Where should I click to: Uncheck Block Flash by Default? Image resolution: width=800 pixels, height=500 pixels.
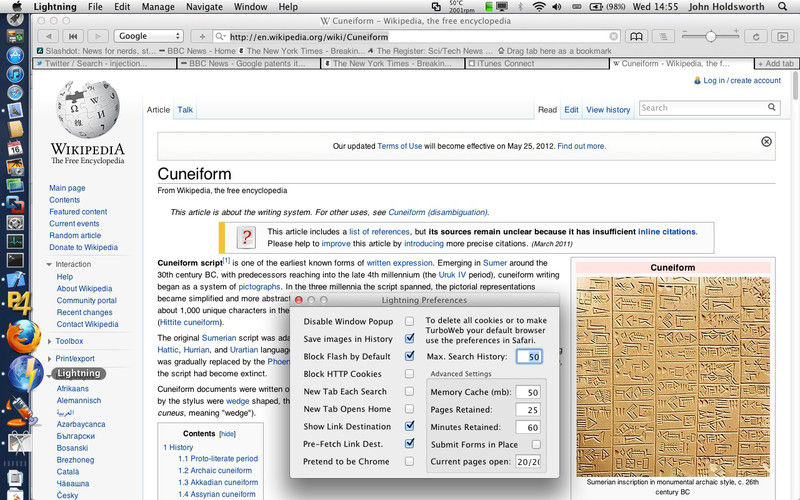tap(409, 356)
